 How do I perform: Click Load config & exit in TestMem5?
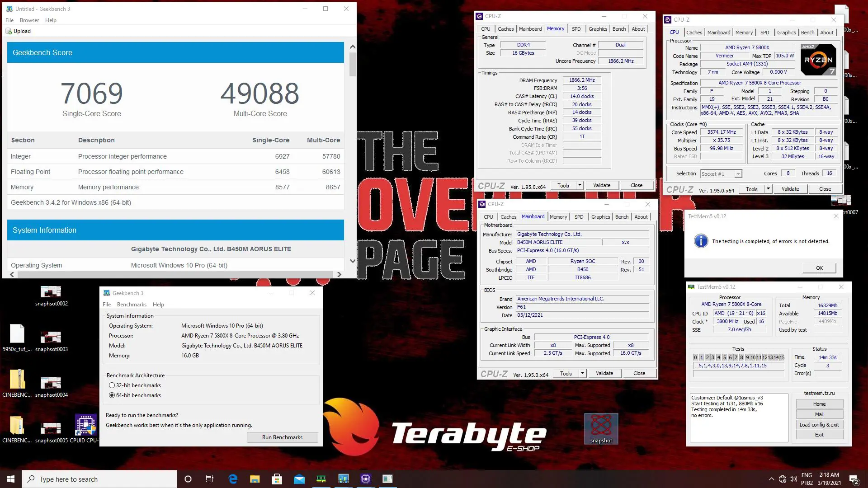[819, 425]
